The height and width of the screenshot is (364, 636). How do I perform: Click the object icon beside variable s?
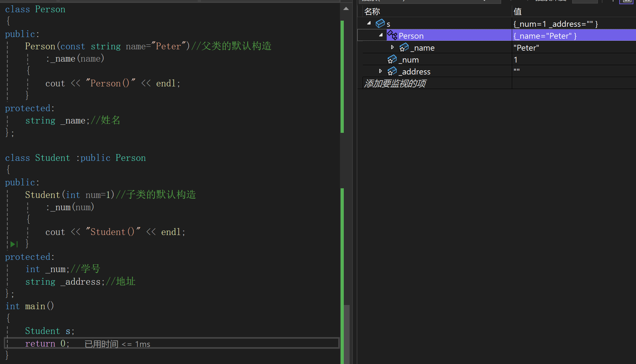(380, 24)
